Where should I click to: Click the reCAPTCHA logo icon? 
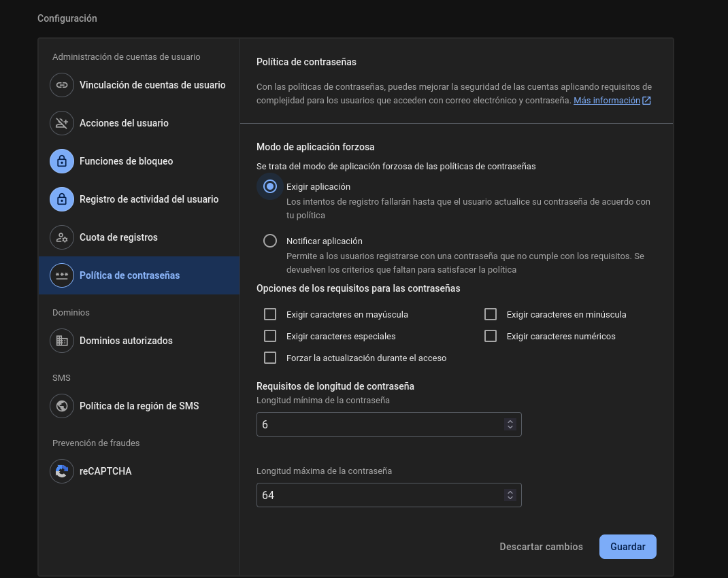coord(62,471)
